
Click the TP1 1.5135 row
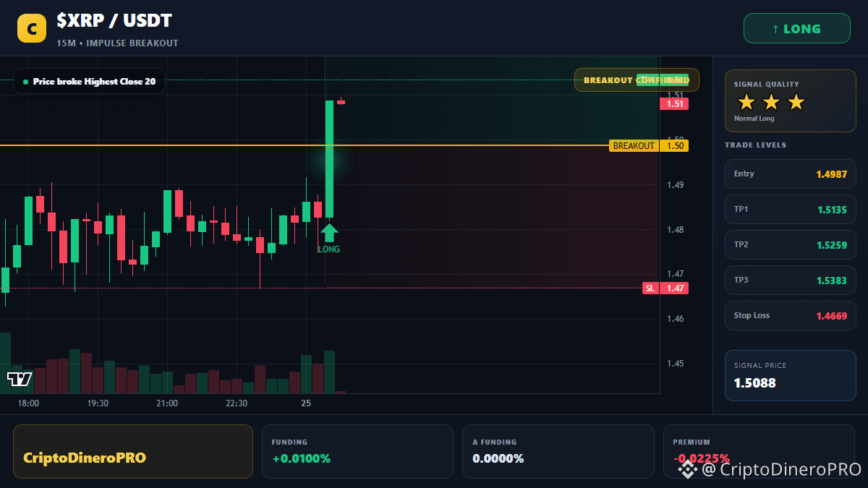pos(790,209)
